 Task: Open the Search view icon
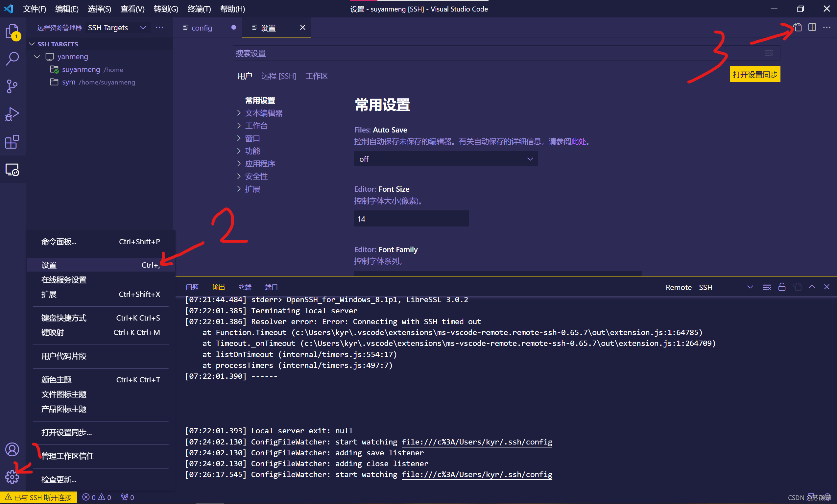pos(12,59)
